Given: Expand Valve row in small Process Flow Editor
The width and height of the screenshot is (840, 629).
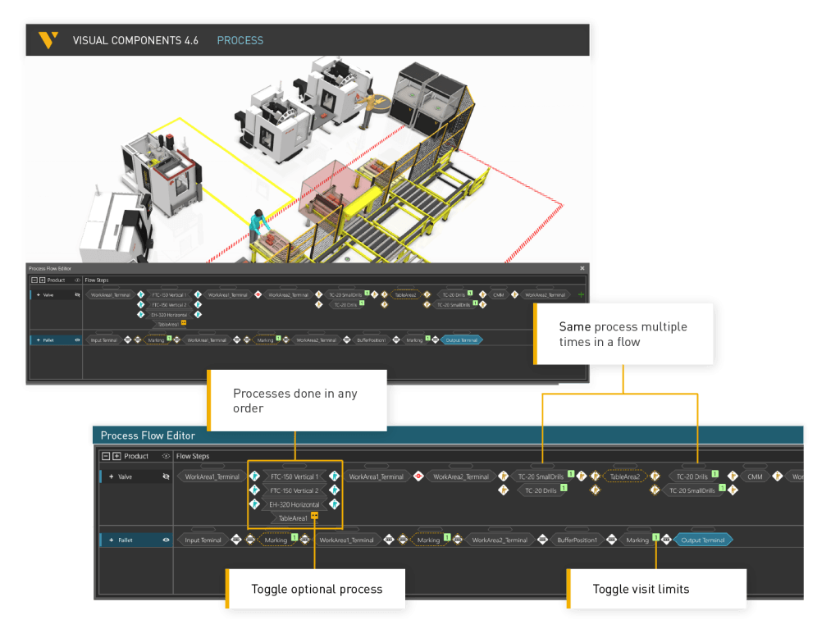Looking at the screenshot, I should (38, 294).
